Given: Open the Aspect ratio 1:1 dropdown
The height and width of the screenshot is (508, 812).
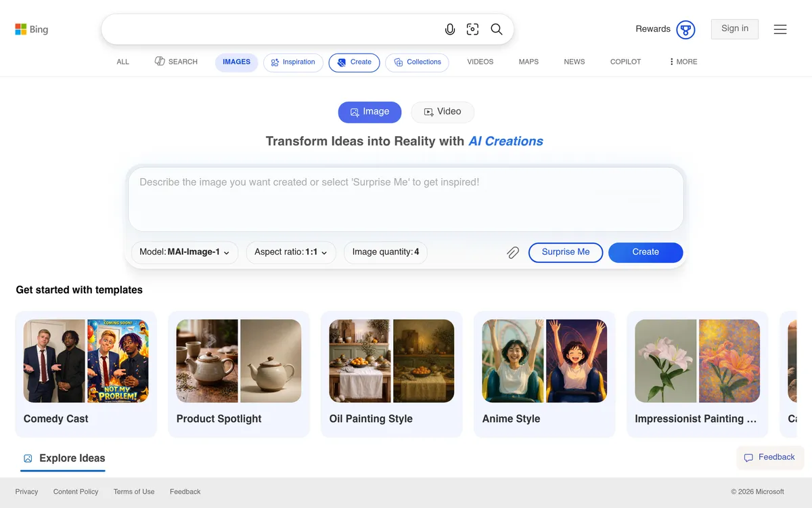Looking at the screenshot, I should (290, 252).
